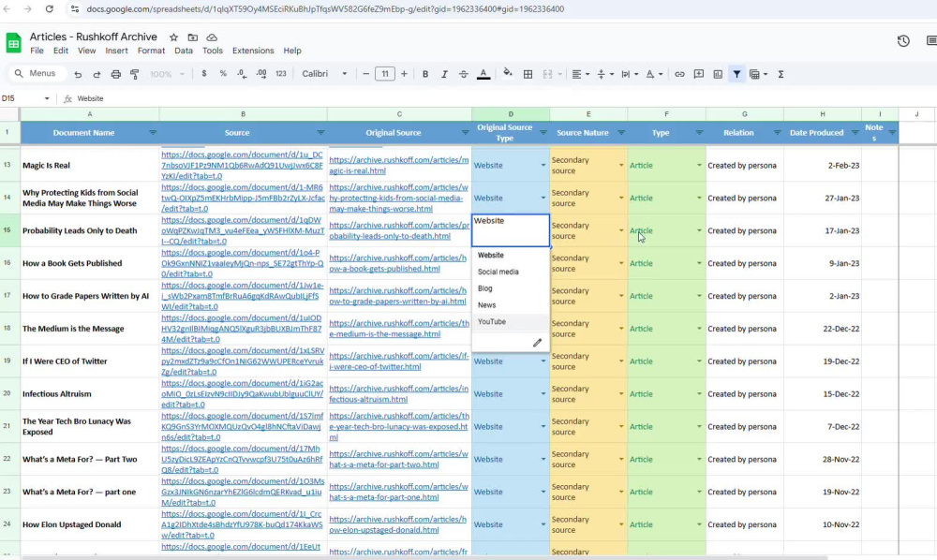
Task: Open the name box dropdown arrow
Action: 47,98
